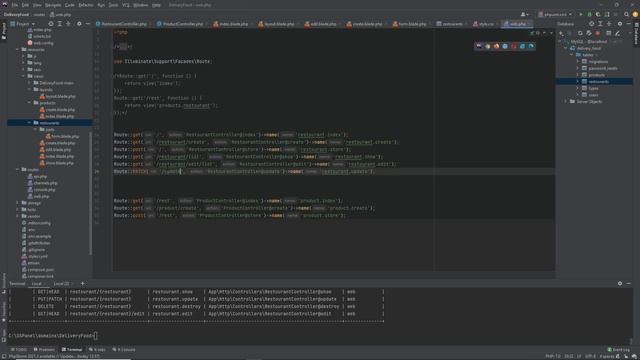Open the Problems tool window
This screenshot has height=360, width=640.
(44, 350)
